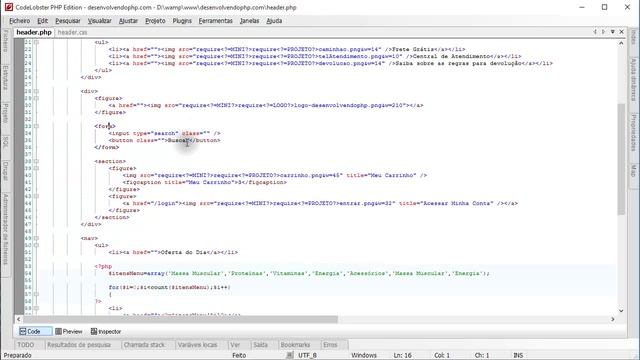Click the editor vertical scrollbar thumb
The height and width of the screenshot is (360, 640).
pyautogui.click(x=621, y=159)
